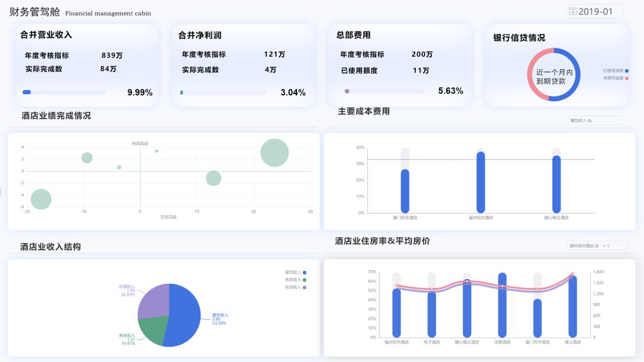
Task: Toggle 杂项收入 in the pie chart legend
Action: 295,287
